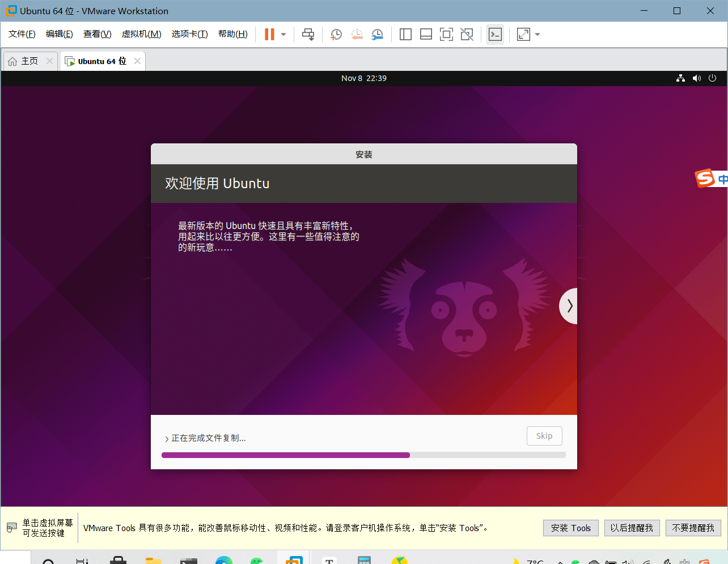Viewport: 728px width, 564px height.
Task: Click the keyboard hint icon in the bottom bar
Action: point(12,528)
